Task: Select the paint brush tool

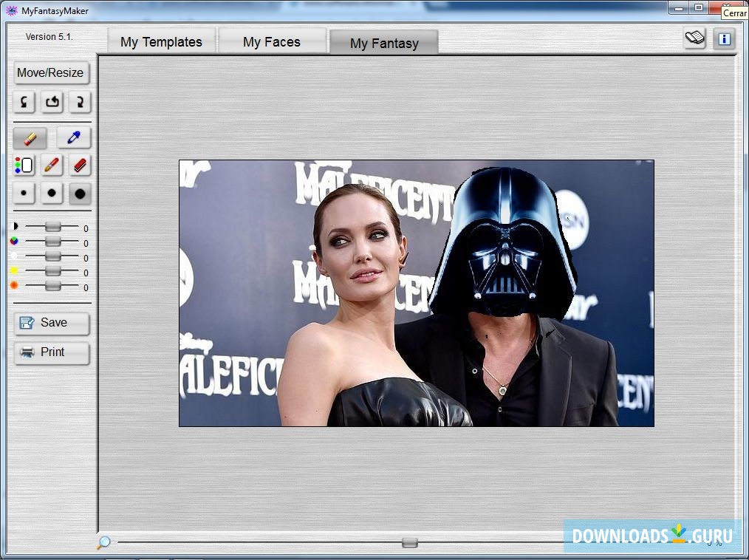Action: (x=52, y=165)
